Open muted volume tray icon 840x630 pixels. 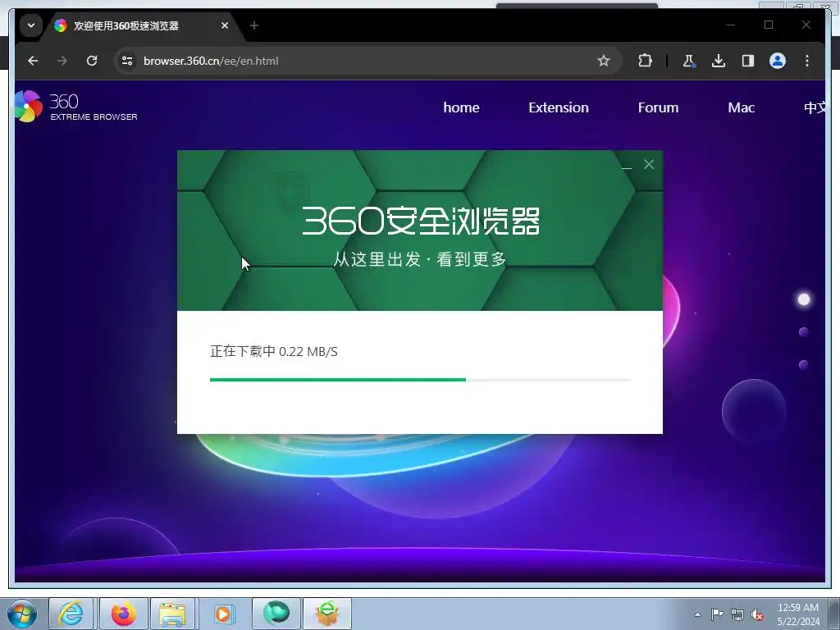757,614
